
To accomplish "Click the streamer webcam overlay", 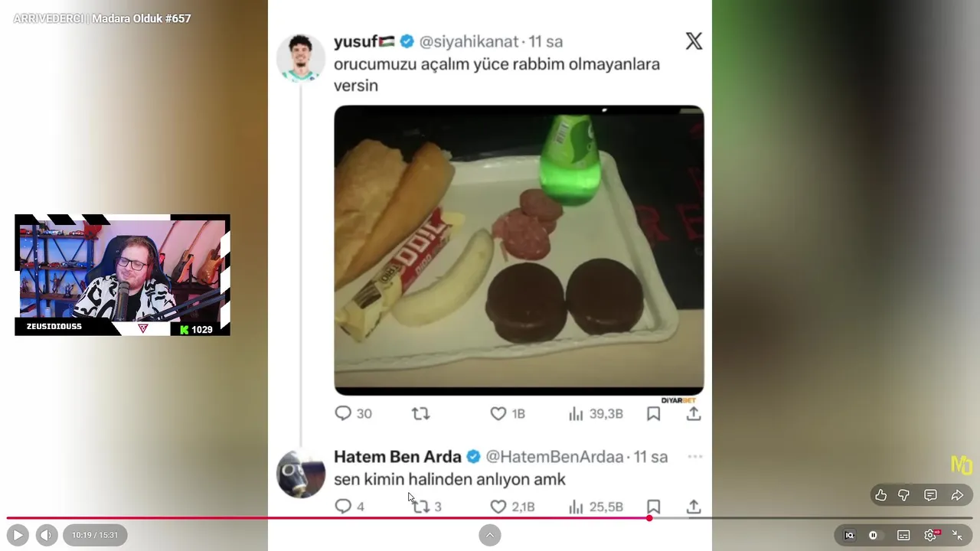I will 122,275.
